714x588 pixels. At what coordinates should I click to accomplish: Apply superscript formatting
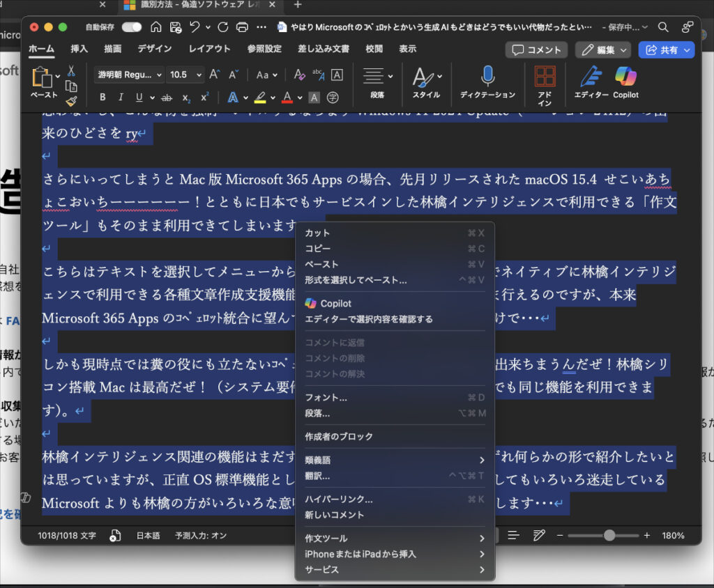pyautogui.click(x=205, y=98)
